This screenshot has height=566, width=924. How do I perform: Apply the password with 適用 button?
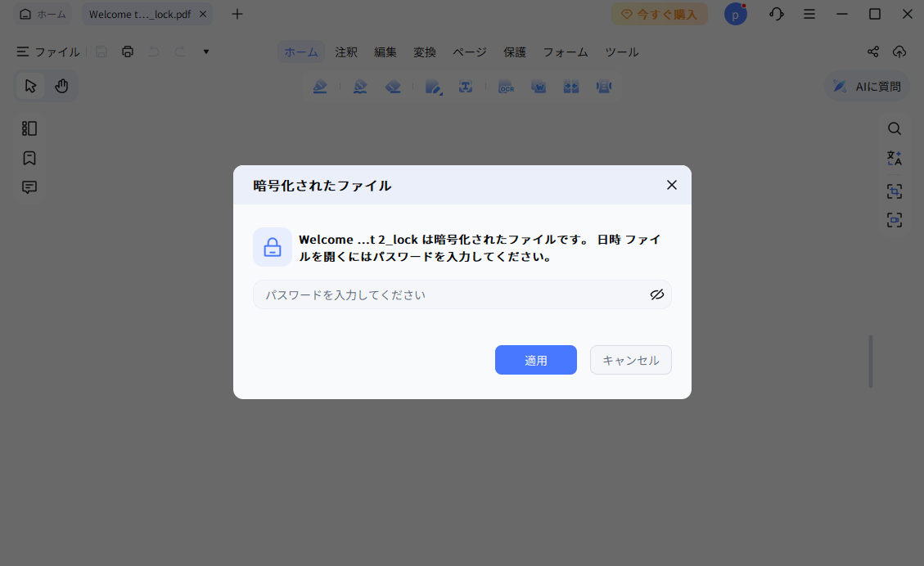tap(535, 360)
